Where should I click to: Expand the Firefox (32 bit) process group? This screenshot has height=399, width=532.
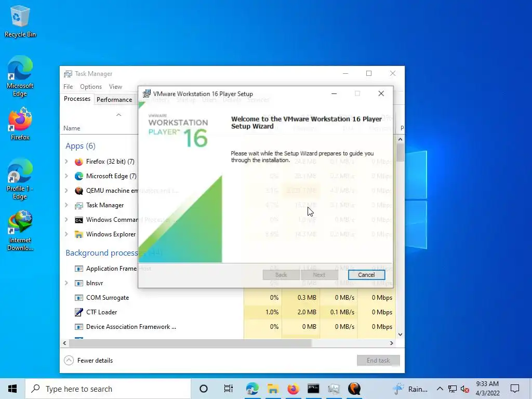tap(66, 162)
